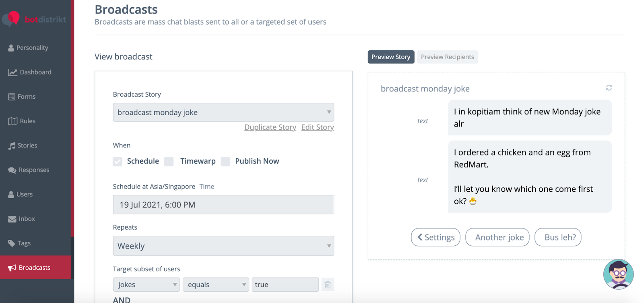644x303 pixels.
Task: Open the jokes attribute dropdown
Action: tap(147, 284)
